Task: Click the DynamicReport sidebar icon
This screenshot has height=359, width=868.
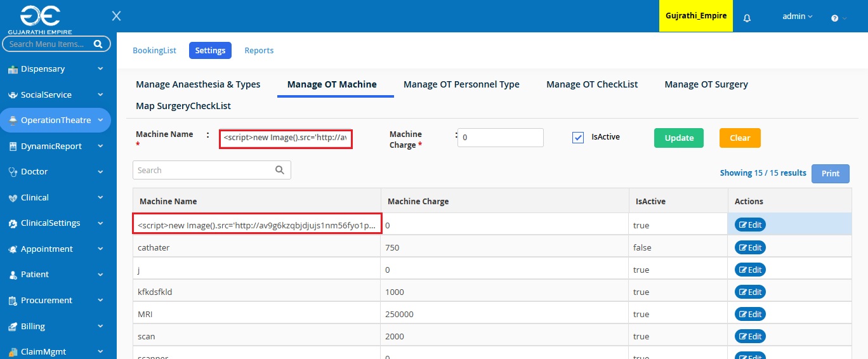Action: [x=13, y=147]
